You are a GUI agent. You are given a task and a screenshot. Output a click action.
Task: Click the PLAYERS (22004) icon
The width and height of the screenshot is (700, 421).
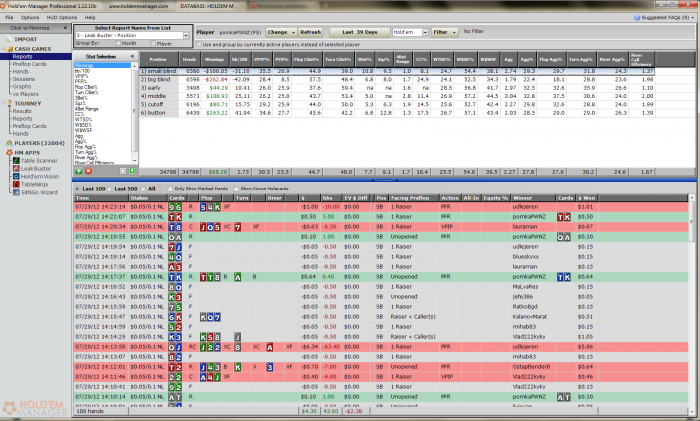pos(9,143)
